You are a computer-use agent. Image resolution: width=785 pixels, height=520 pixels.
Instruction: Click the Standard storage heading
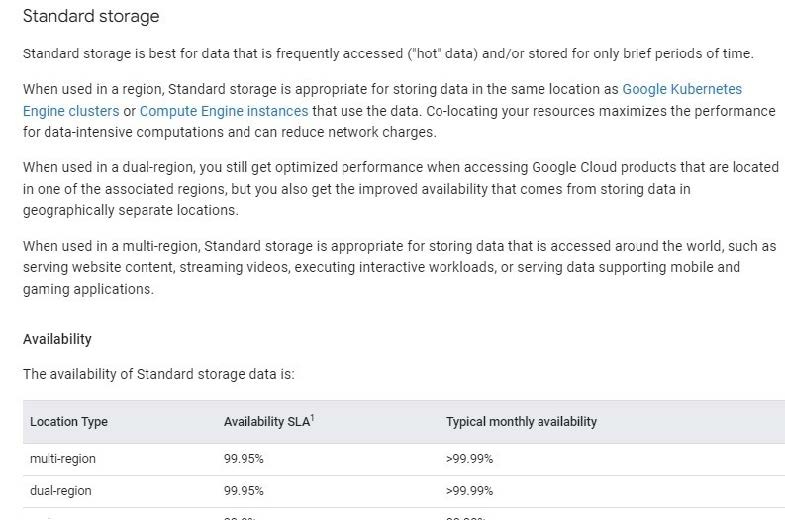click(91, 16)
